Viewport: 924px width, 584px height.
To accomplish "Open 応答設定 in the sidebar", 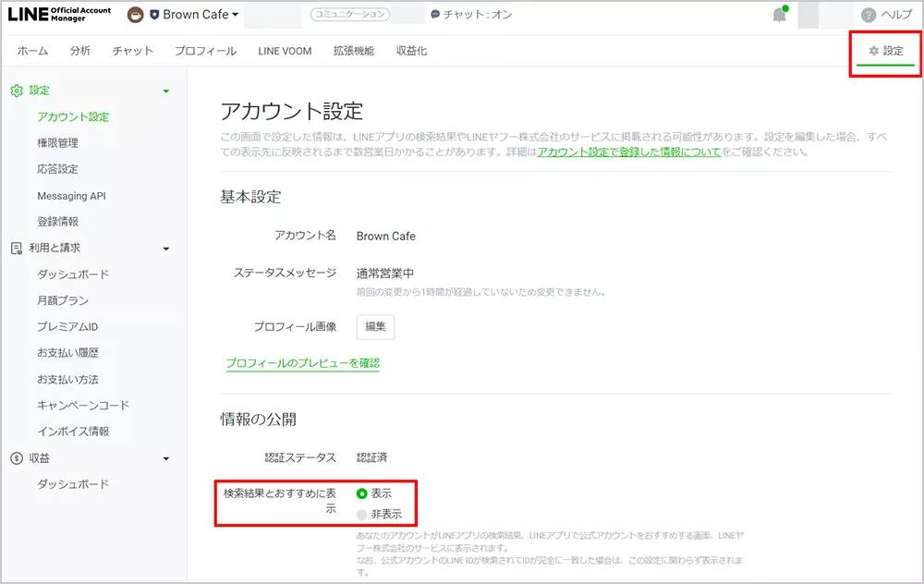I will tap(57, 169).
